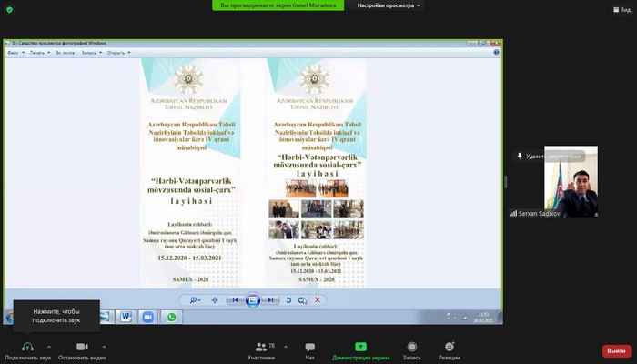Click the previous image arrow in photo viewer
The image size is (637, 364).
(x=235, y=299)
